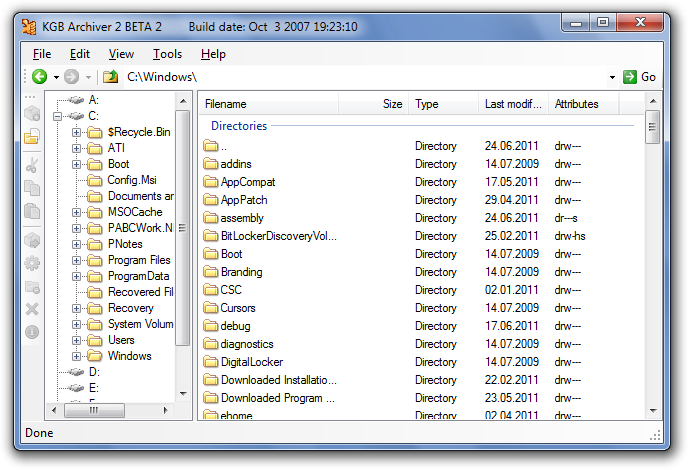
Task: Open the View menu
Action: click(121, 54)
